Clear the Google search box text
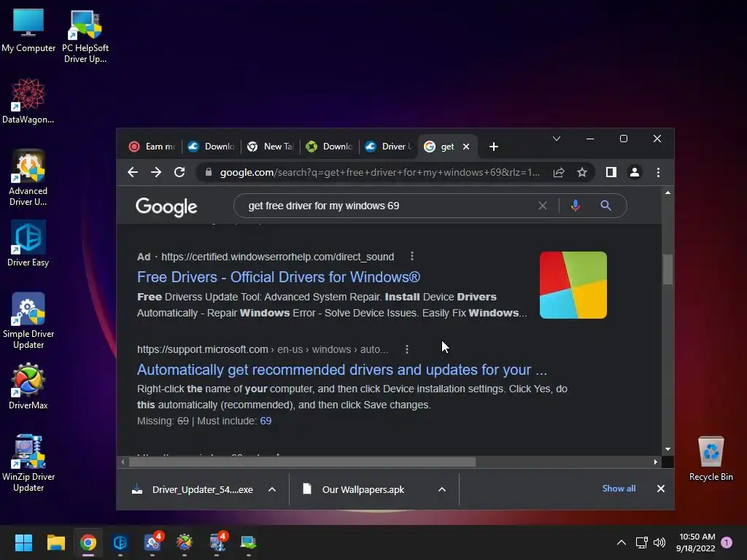 pyautogui.click(x=542, y=206)
